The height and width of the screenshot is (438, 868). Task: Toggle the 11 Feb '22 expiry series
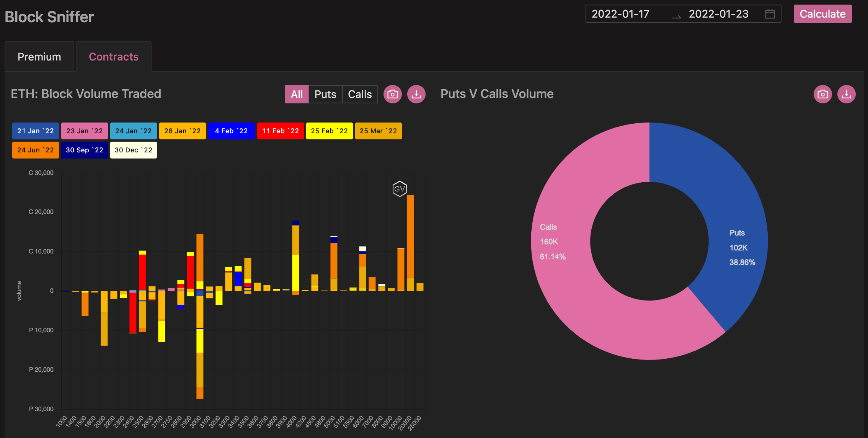coord(281,131)
